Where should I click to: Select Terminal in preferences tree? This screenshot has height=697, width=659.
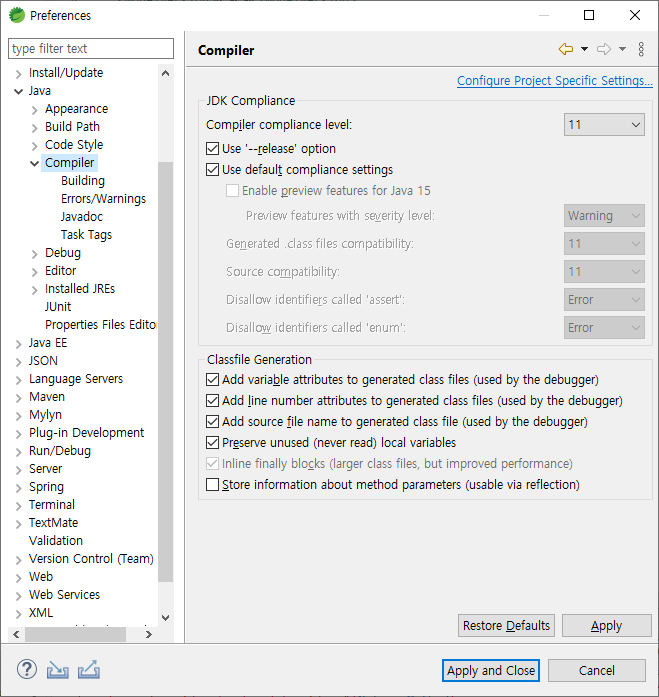coord(52,505)
